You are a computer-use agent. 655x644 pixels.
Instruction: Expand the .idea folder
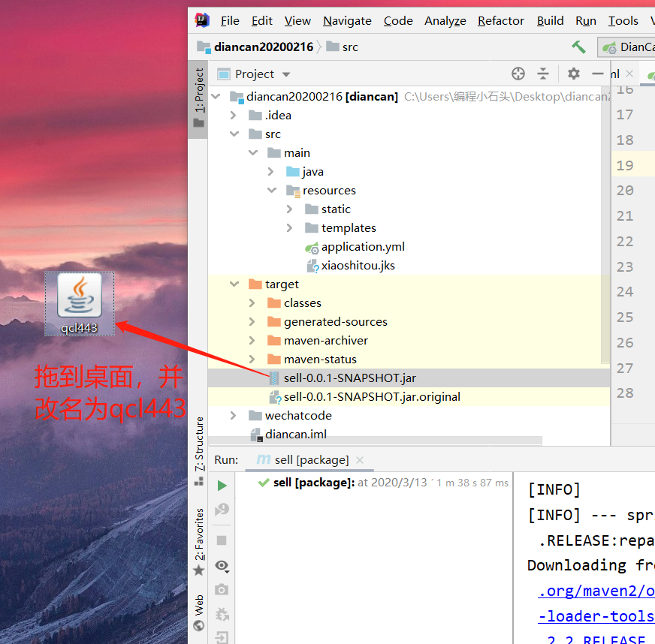[234, 115]
